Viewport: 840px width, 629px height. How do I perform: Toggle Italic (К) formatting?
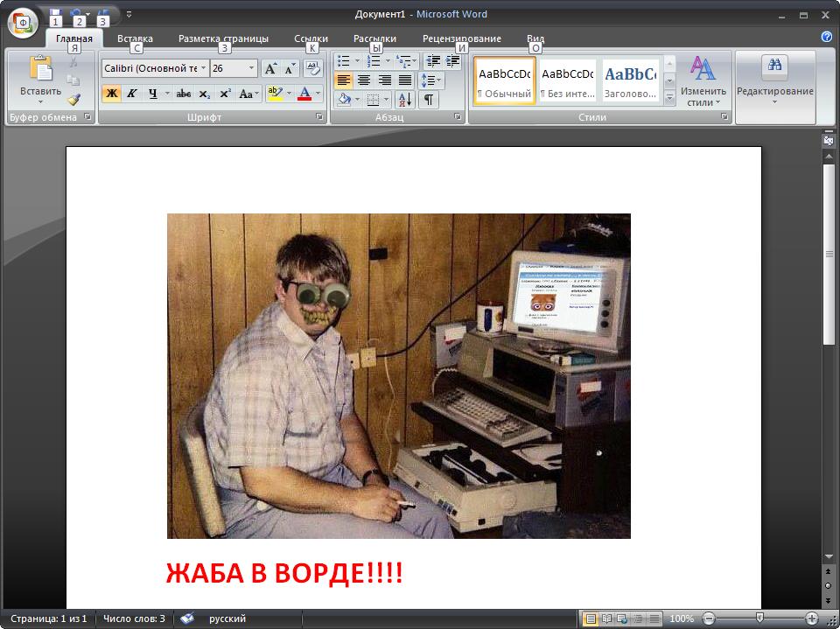(x=131, y=94)
